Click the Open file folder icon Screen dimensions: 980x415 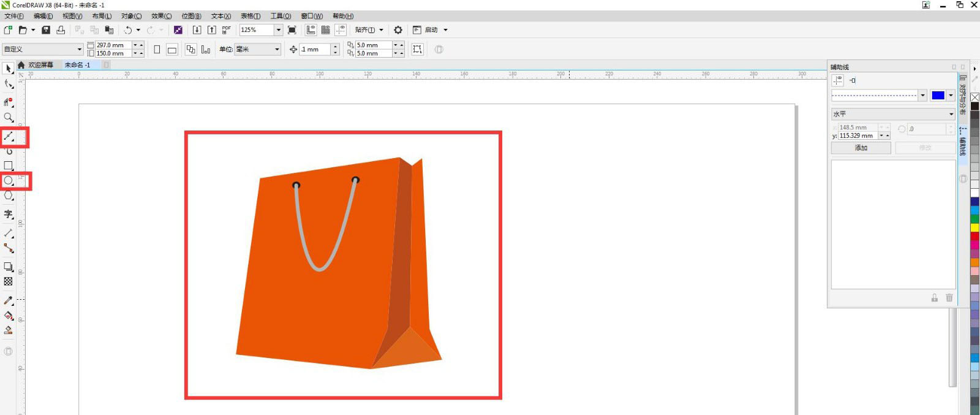coord(23,29)
